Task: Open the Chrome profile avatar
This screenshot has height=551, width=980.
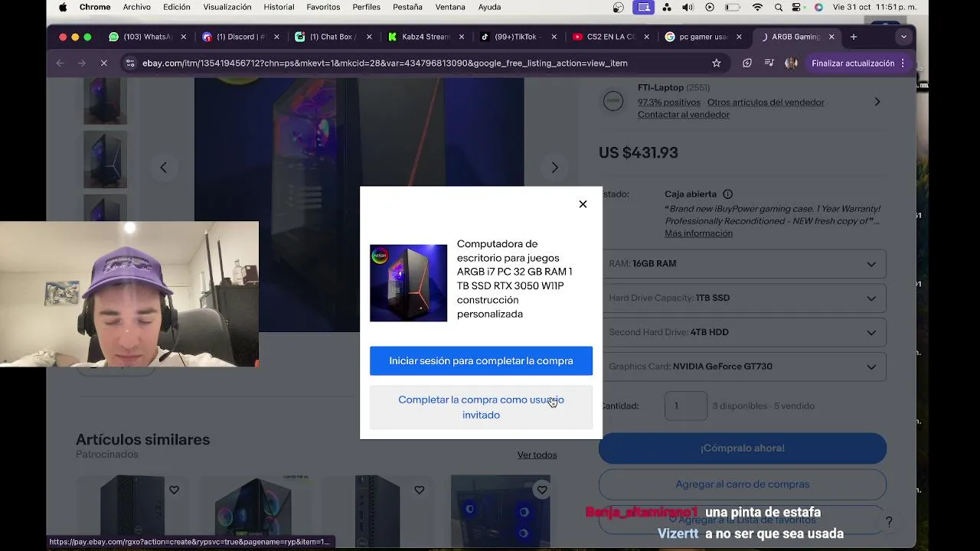Action: [x=792, y=64]
